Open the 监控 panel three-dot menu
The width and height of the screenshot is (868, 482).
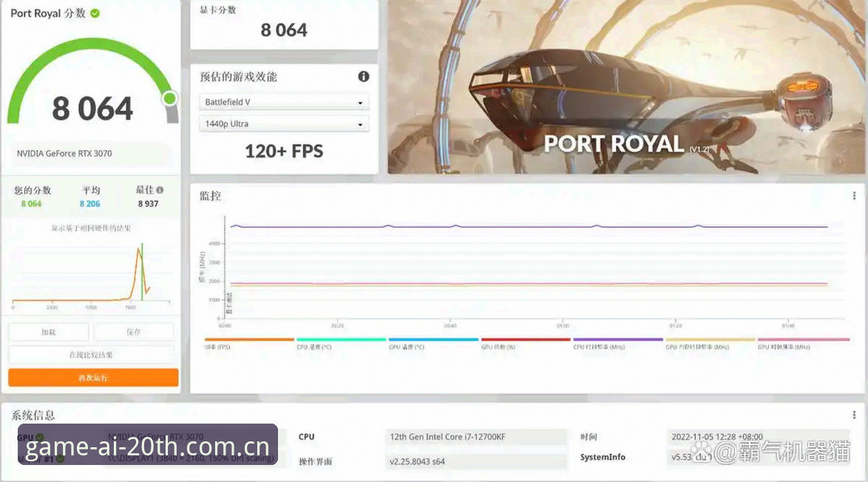click(x=854, y=196)
